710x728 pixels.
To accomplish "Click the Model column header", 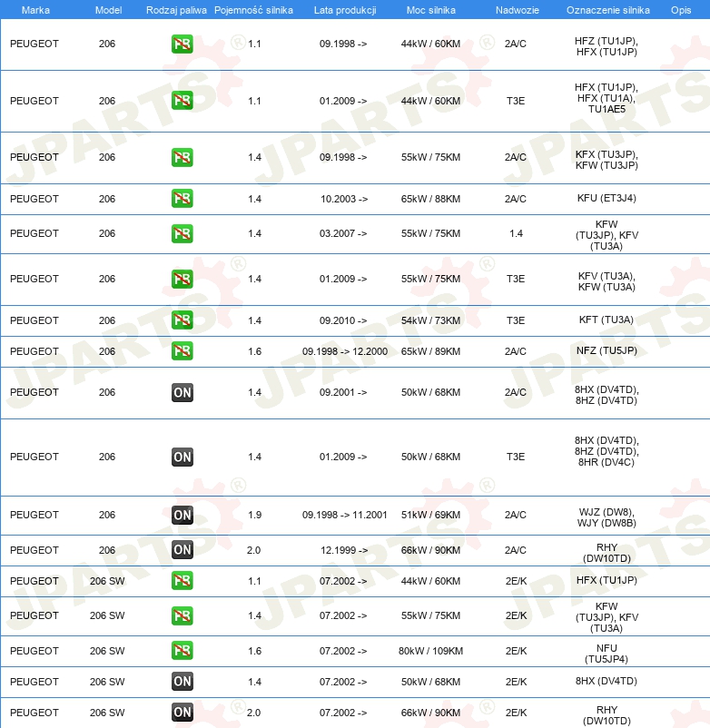I will click(x=108, y=10).
